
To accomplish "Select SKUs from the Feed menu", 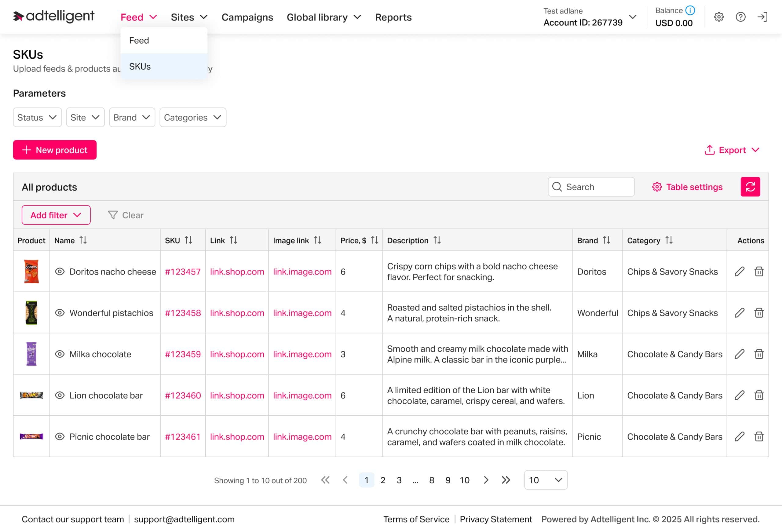I will pos(140,67).
